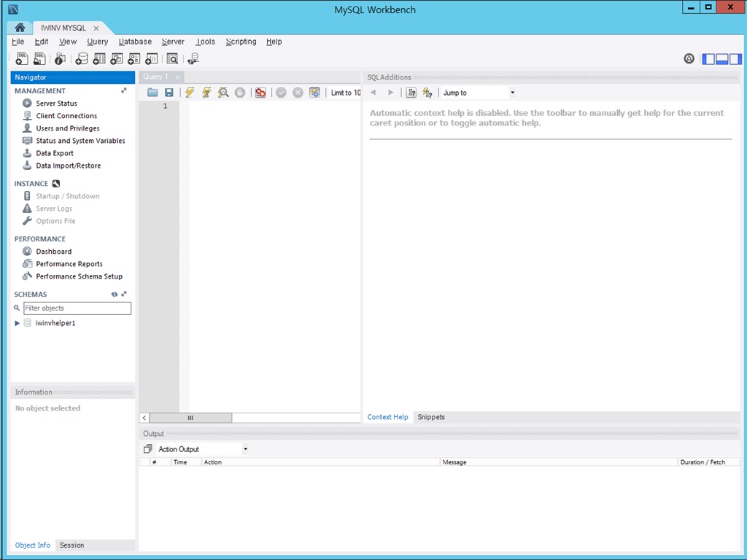The height and width of the screenshot is (560, 747).
Task: Open the Database menu
Action: [135, 42]
